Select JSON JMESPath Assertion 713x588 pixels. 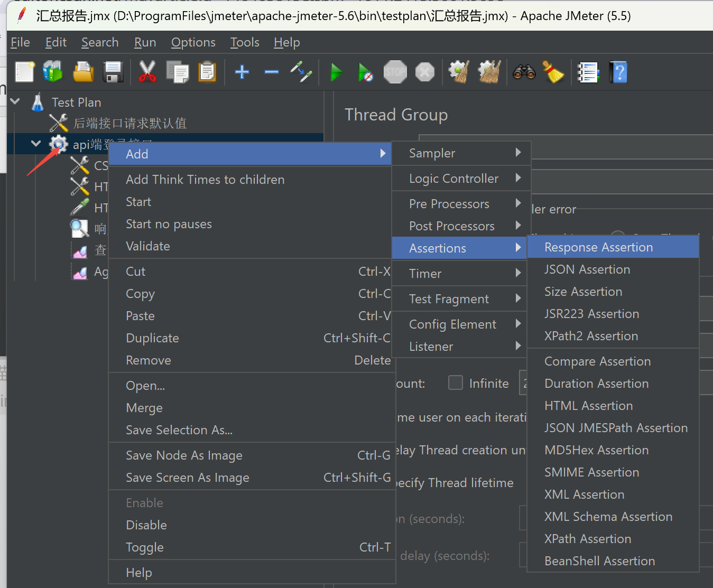click(613, 428)
